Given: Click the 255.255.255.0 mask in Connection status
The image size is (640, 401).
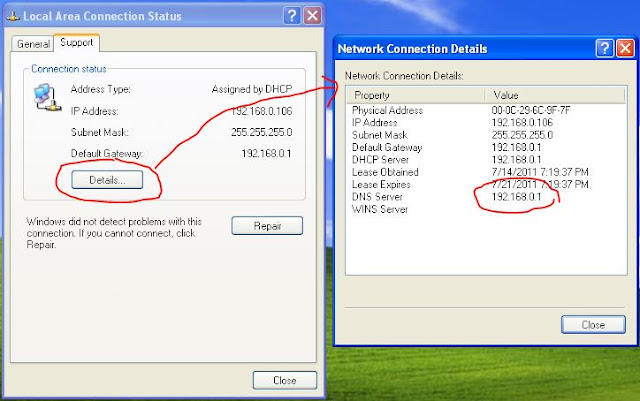Looking at the screenshot, I should (x=262, y=132).
